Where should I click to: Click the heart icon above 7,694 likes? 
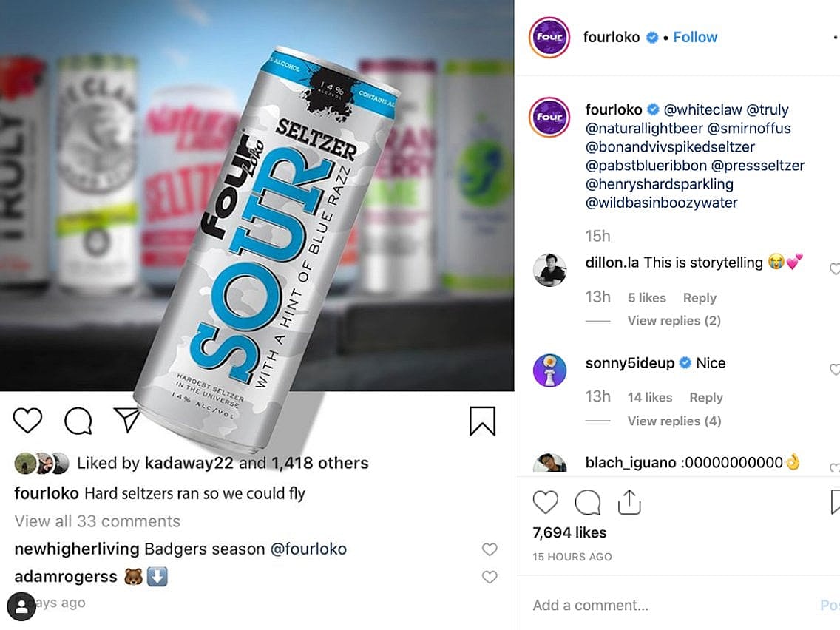point(546,503)
